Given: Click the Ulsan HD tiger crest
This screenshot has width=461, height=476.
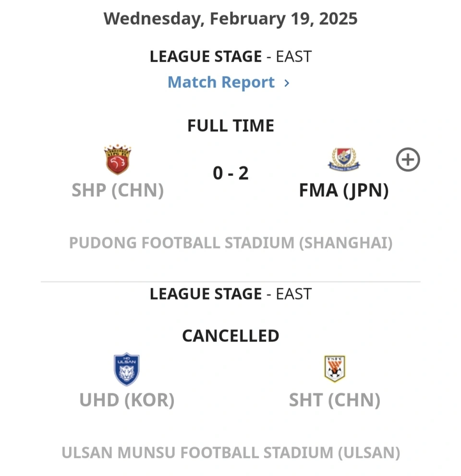Looking at the screenshot, I should pos(127,369).
